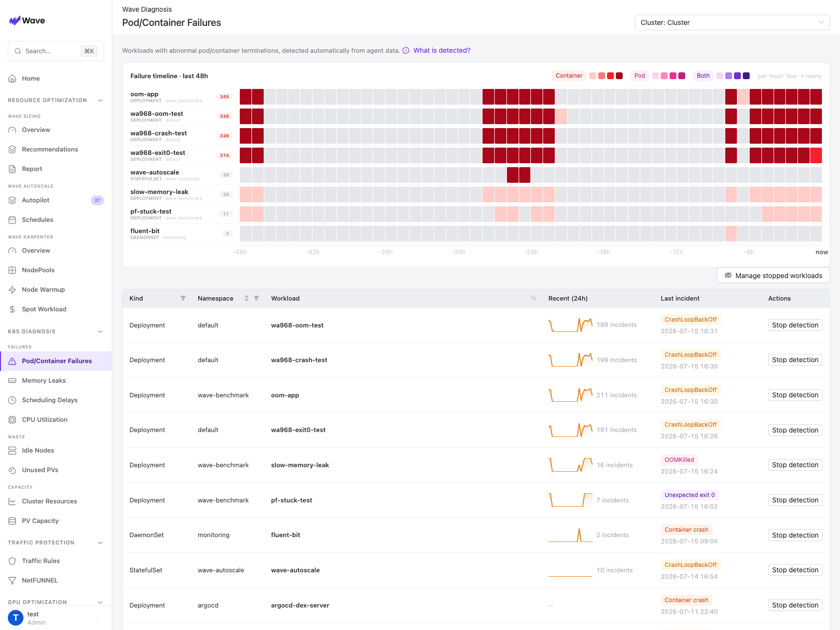Viewport: 840px width, 630px height.
Task: Stop detection for argocd-dex-server
Action: pos(795,605)
